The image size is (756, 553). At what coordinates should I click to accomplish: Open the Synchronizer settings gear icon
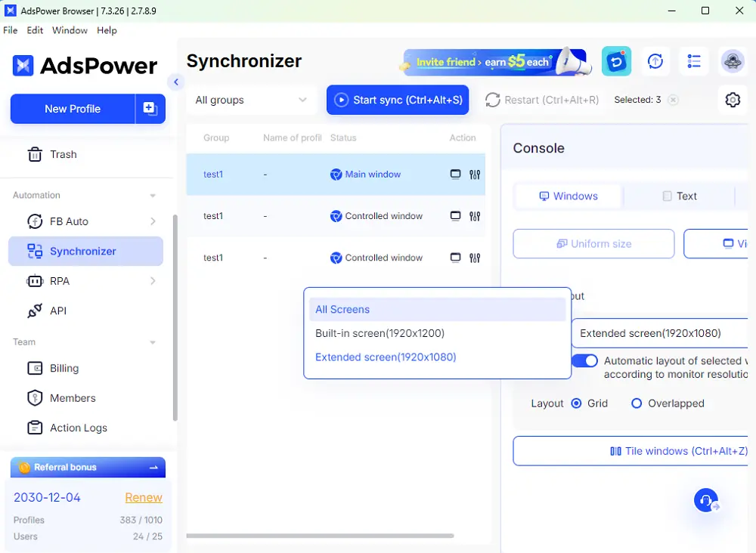point(732,99)
